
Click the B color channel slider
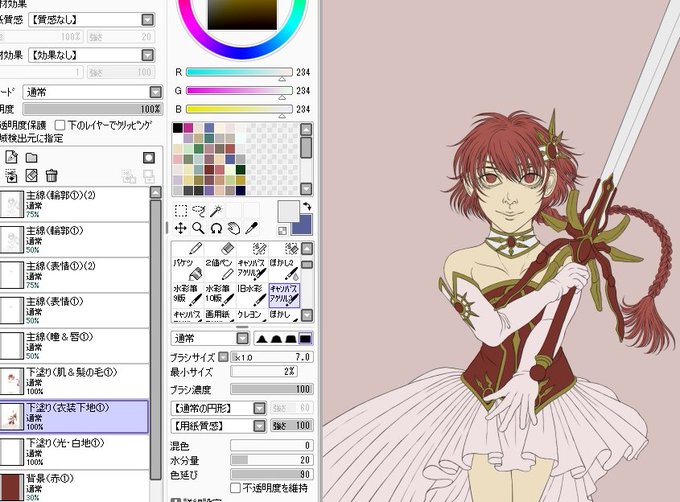(239, 109)
